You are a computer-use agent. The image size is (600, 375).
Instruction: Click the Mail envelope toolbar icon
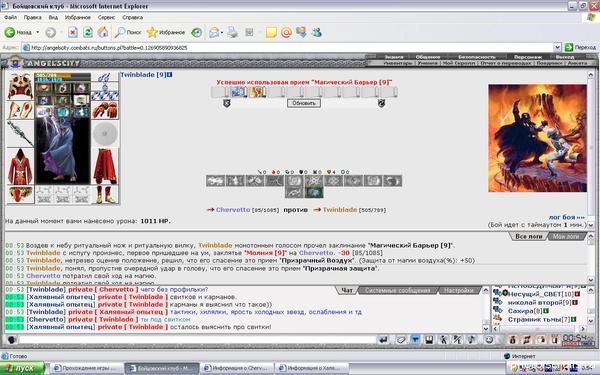[214, 33]
